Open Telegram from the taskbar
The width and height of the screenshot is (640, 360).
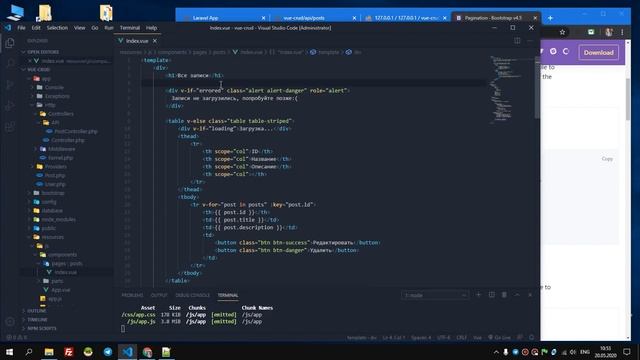pos(108,352)
